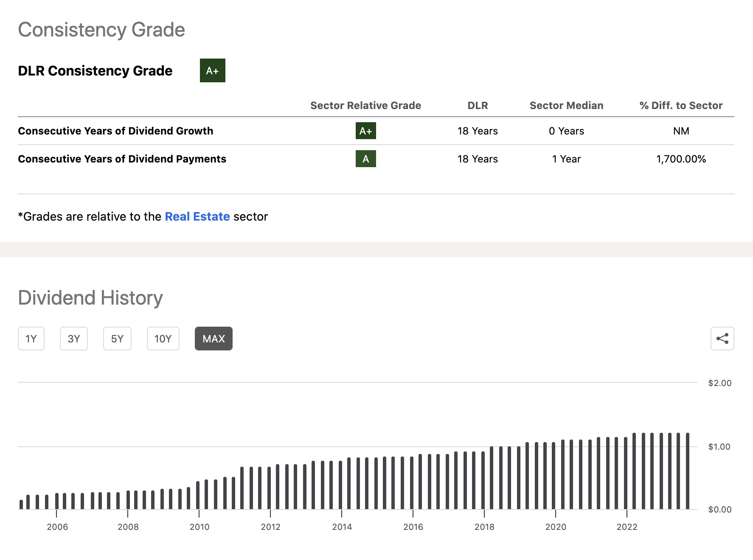Click the Sector Median column header

click(566, 105)
